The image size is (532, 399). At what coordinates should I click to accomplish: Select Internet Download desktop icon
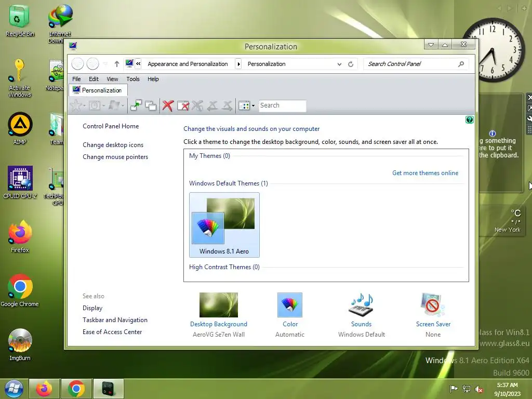(60, 24)
